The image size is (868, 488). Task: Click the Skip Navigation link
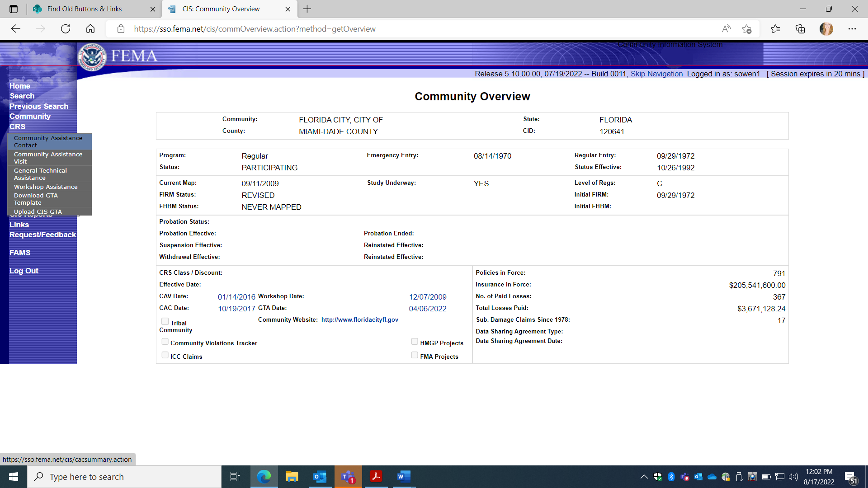(x=656, y=74)
